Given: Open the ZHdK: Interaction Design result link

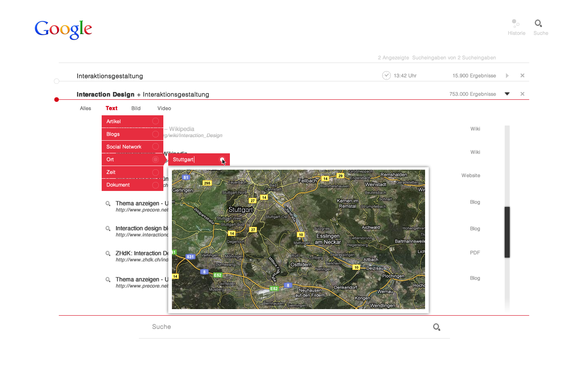Looking at the screenshot, I should point(142,253).
